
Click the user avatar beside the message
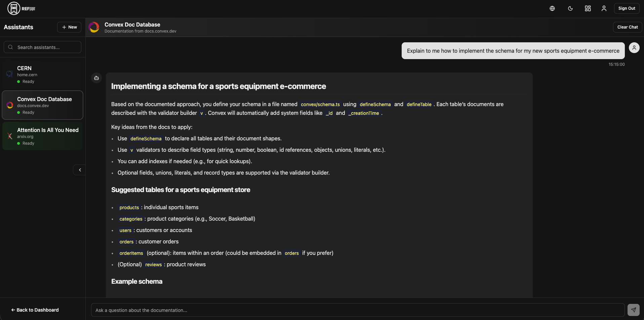point(634,48)
